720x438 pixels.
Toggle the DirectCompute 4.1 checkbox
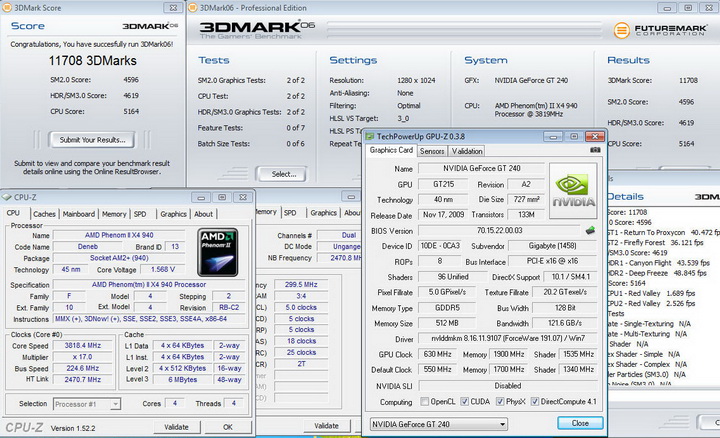tap(534, 402)
